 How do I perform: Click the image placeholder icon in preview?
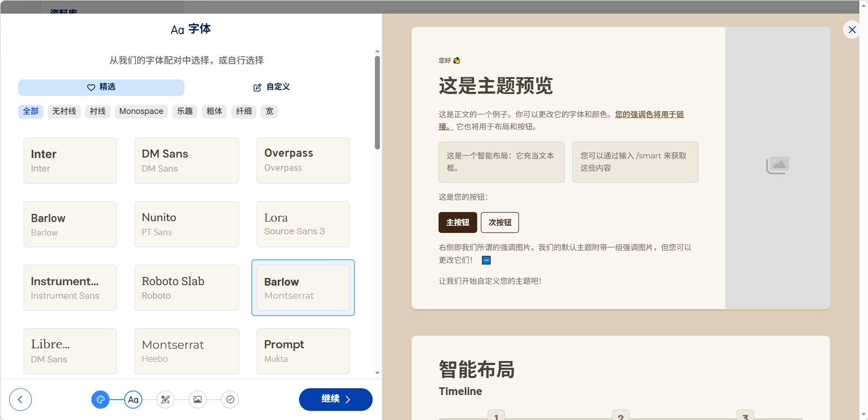click(x=778, y=166)
